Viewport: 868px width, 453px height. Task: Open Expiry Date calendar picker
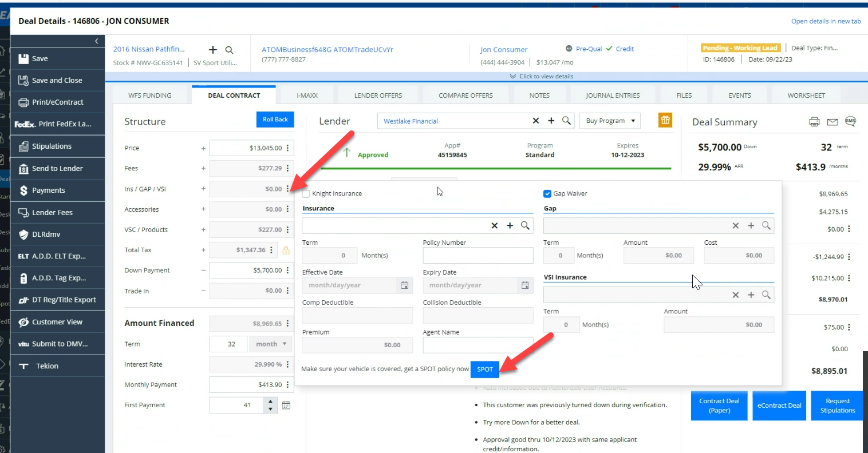pyautogui.click(x=525, y=285)
